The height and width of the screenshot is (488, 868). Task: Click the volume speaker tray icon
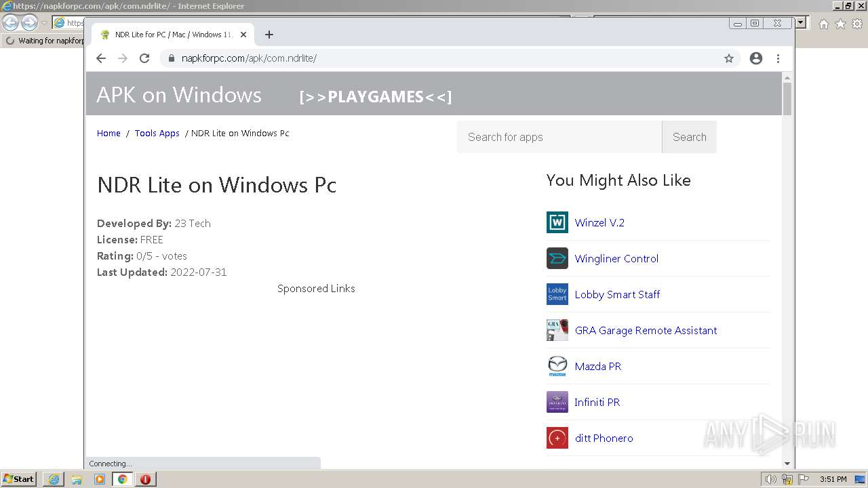point(771,479)
